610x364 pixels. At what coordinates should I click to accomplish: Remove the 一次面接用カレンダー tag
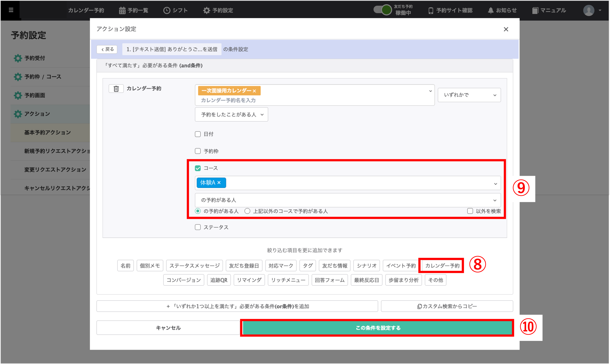click(254, 91)
